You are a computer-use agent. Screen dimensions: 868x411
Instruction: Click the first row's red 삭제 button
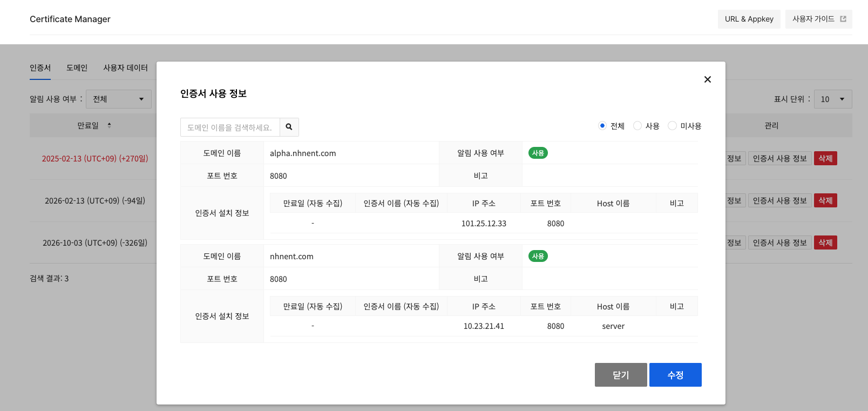[825, 158]
